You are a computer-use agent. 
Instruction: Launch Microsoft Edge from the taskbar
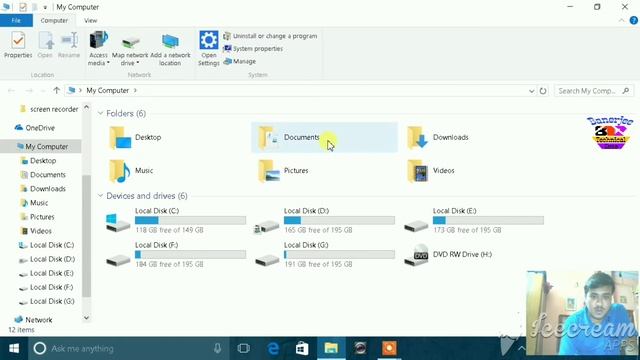point(273,348)
